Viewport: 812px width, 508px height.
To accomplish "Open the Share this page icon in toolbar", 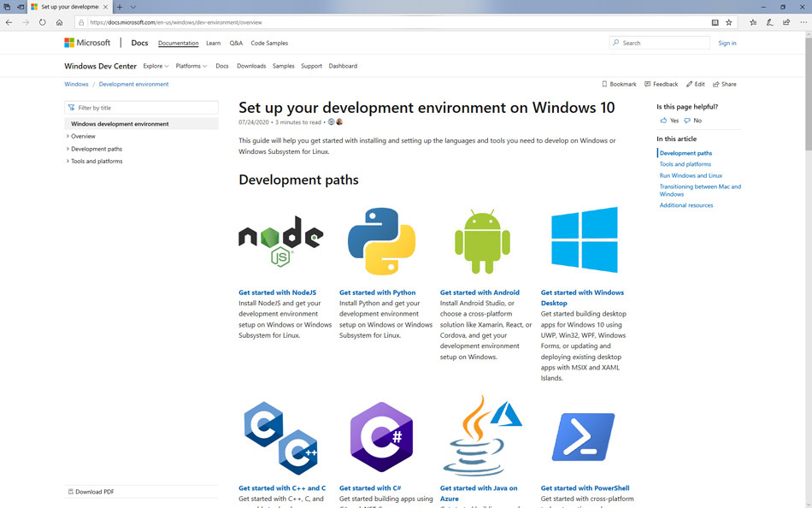I will pyautogui.click(x=787, y=22).
